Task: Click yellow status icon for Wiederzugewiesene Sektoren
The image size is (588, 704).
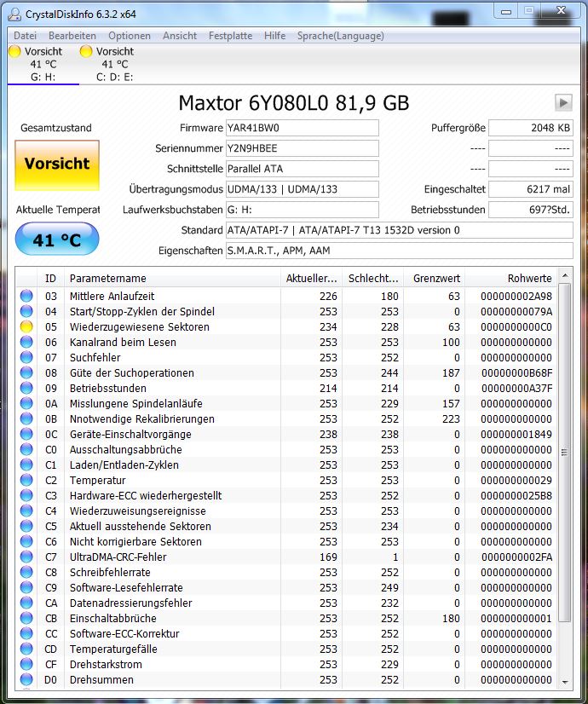Action: (x=27, y=326)
